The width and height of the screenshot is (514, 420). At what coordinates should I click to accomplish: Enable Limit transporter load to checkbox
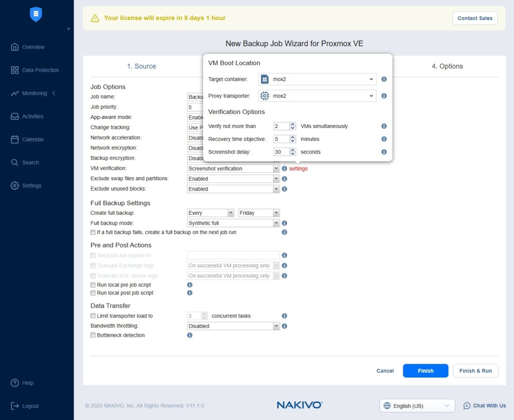tap(93, 316)
